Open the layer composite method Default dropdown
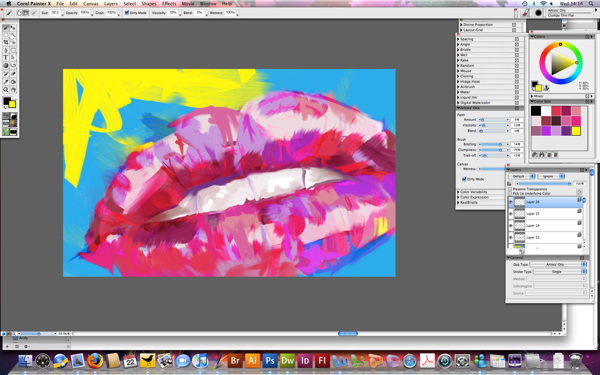600x375 pixels. pos(522,176)
